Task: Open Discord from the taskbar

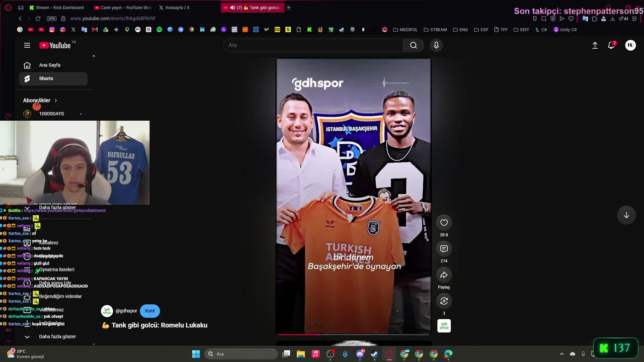Action: point(360,354)
